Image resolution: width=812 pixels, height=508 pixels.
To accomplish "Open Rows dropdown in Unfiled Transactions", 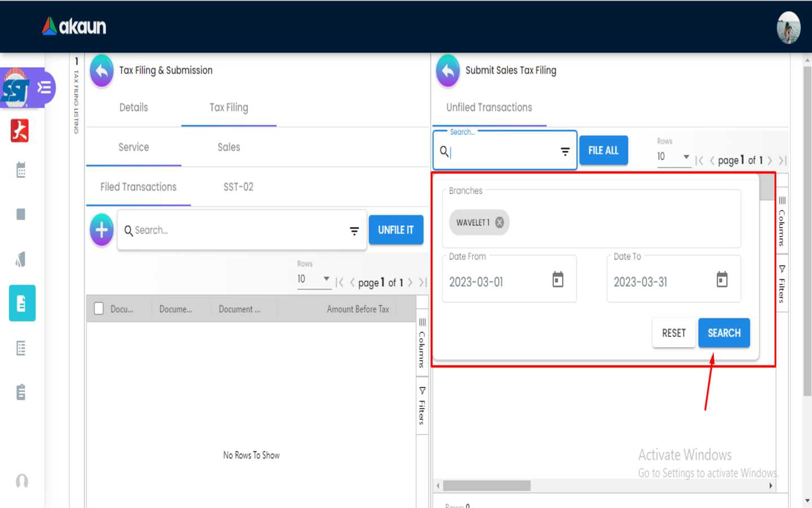I will [674, 157].
